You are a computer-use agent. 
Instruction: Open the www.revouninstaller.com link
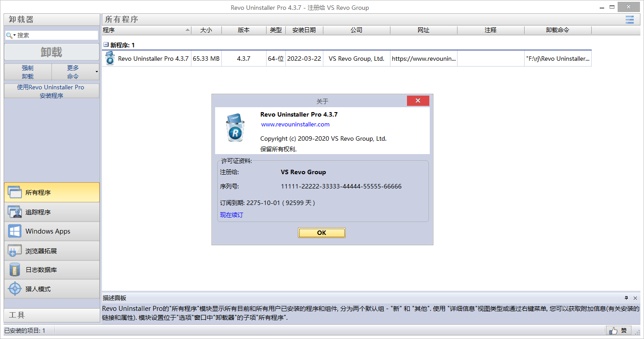click(x=295, y=124)
